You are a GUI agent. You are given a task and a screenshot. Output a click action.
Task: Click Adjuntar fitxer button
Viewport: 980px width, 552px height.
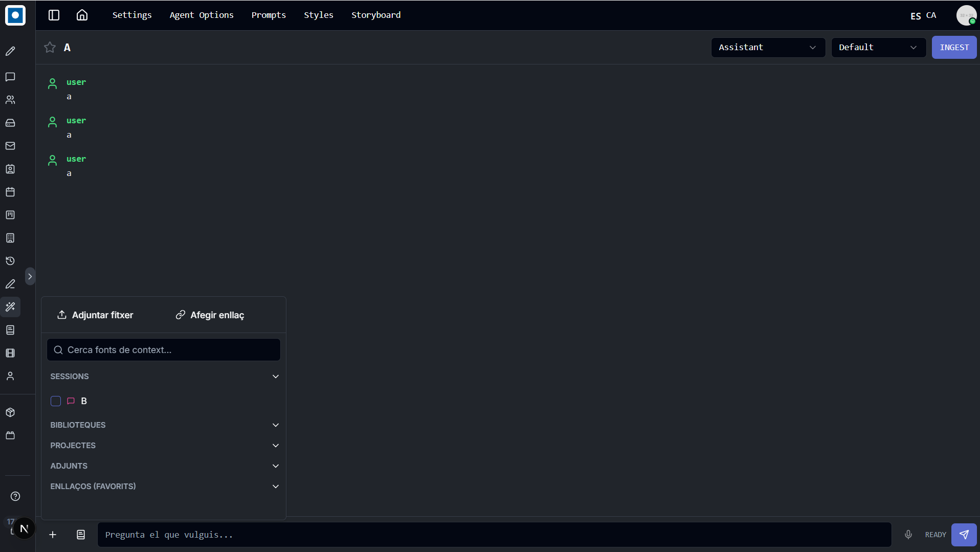coord(95,315)
